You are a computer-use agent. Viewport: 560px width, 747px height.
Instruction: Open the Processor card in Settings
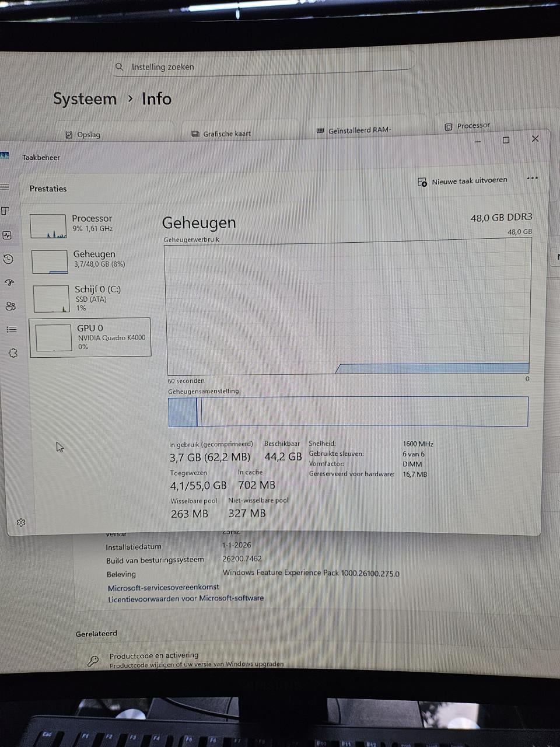tap(493, 123)
